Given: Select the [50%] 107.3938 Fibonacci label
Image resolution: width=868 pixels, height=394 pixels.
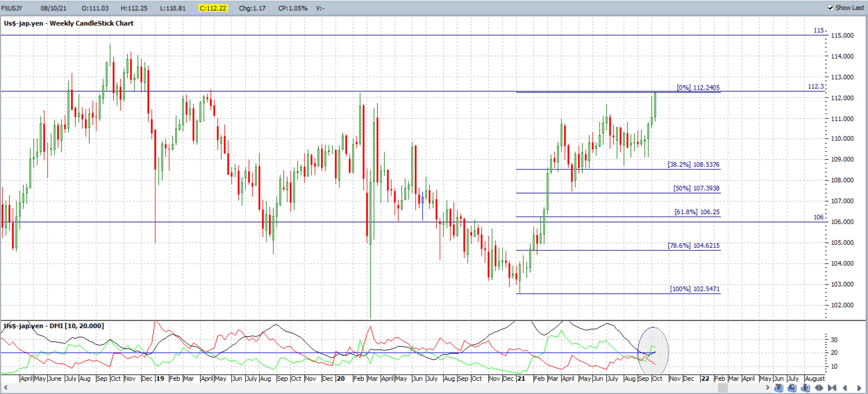Looking at the screenshot, I should (x=696, y=188).
